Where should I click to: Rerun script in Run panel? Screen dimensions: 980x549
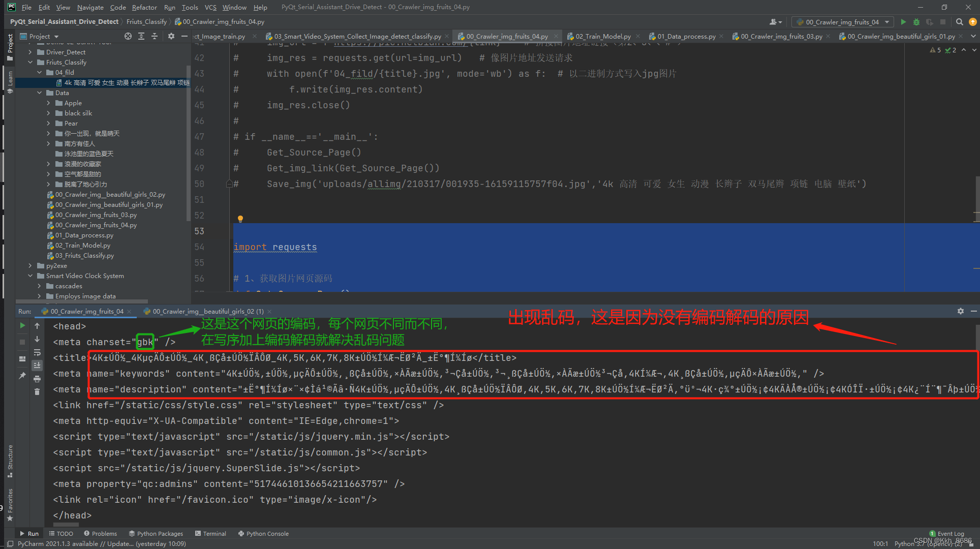[22, 325]
